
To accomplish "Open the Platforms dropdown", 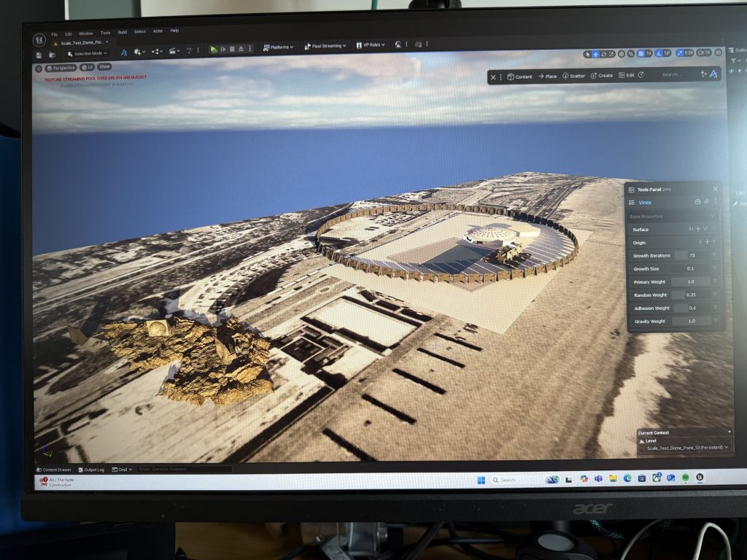I will (x=277, y=47).
